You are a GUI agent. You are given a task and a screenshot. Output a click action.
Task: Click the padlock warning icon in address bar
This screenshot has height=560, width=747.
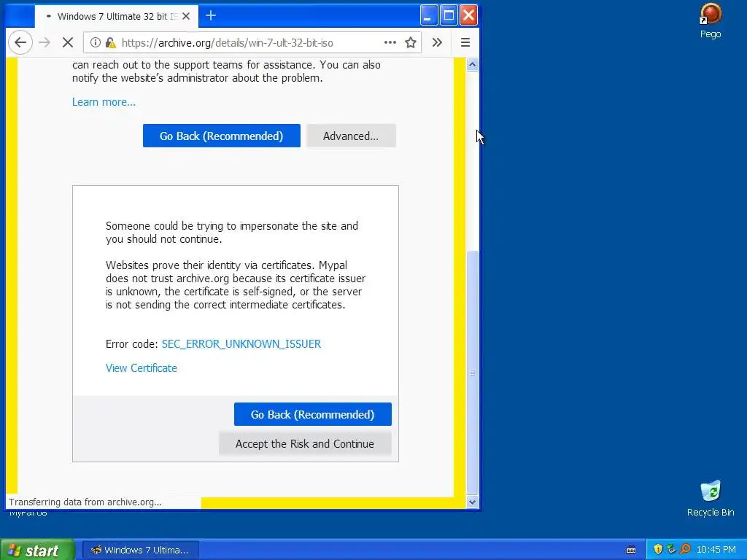pyautogui.click(x=111, y=42)
